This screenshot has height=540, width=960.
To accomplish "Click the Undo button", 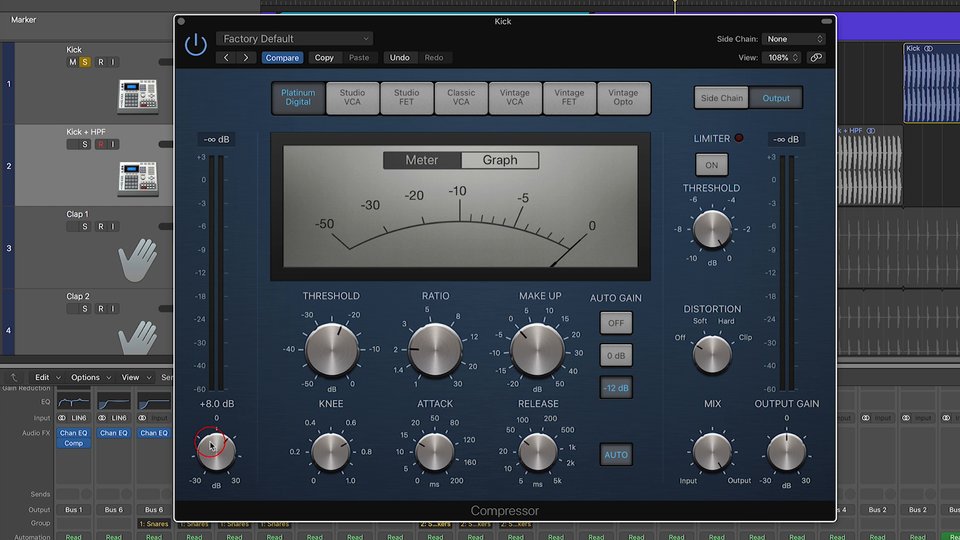I will (399, 58).
